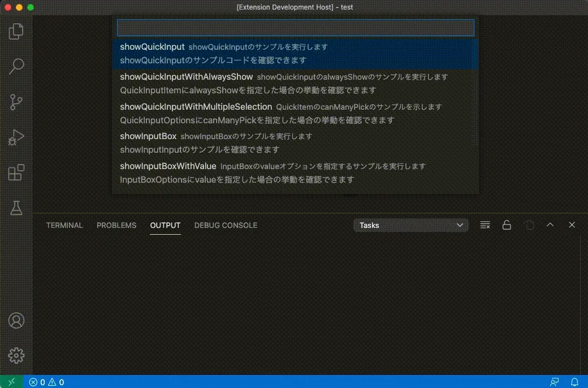The image size is (588, 388).
Task: Expand the panel with the chevron arrow
Action: tap(550, 225)
